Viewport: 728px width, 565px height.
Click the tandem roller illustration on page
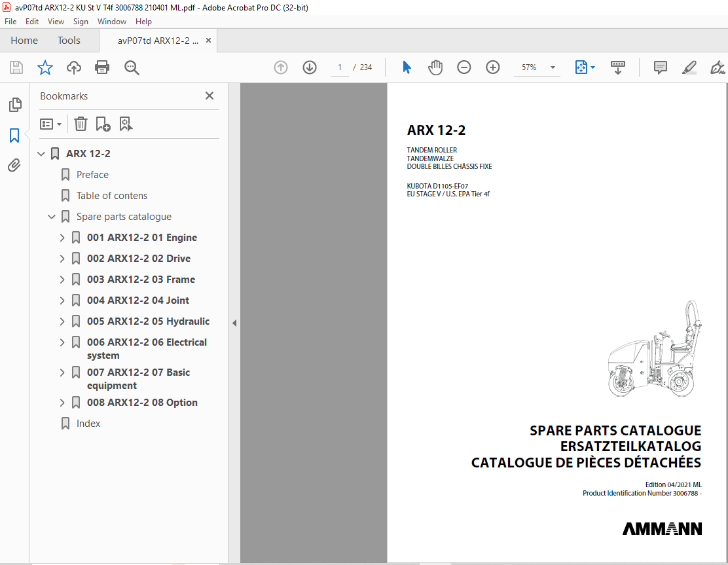(655, 349)
